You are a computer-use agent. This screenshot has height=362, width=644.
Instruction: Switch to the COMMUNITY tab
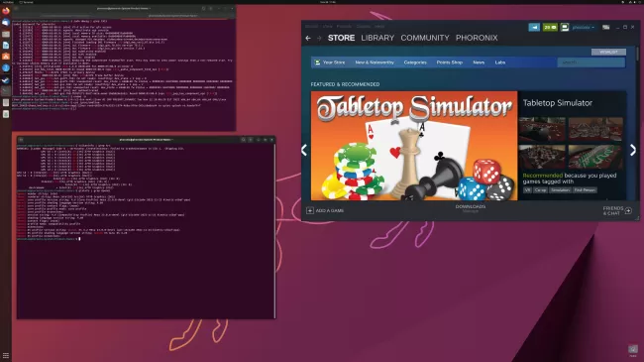[425, 38]
